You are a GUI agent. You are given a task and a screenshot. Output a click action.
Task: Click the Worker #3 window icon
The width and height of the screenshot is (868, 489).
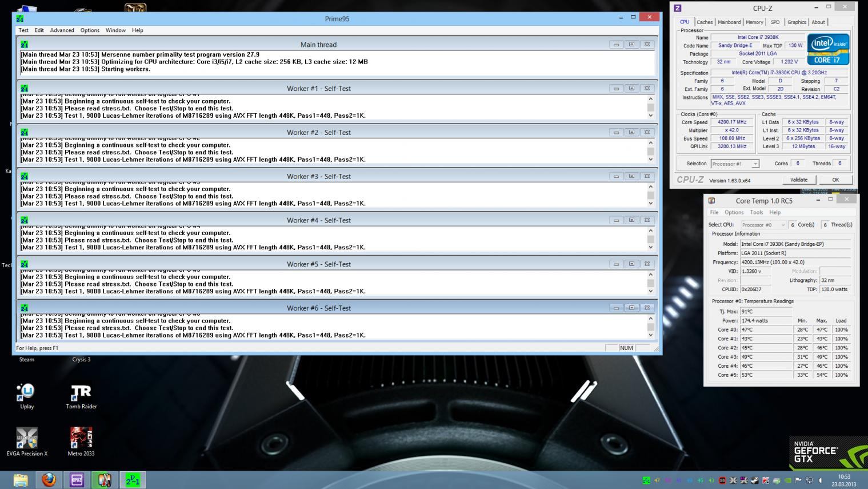click(x=24, y=176)
